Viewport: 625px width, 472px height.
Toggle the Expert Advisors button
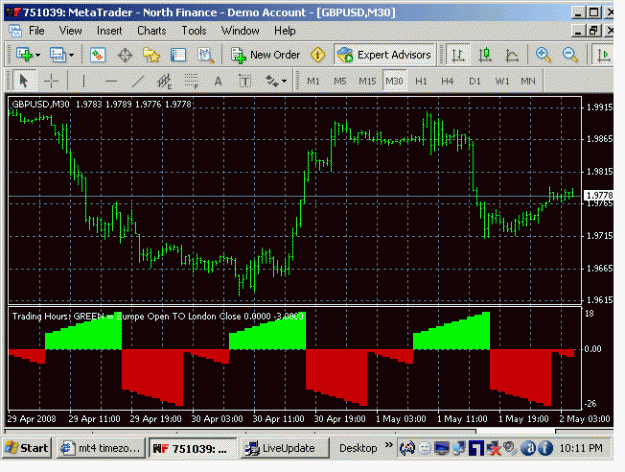(384, 55)
